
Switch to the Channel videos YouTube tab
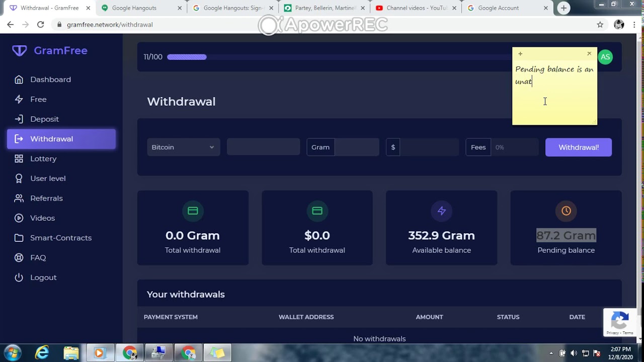416,8
